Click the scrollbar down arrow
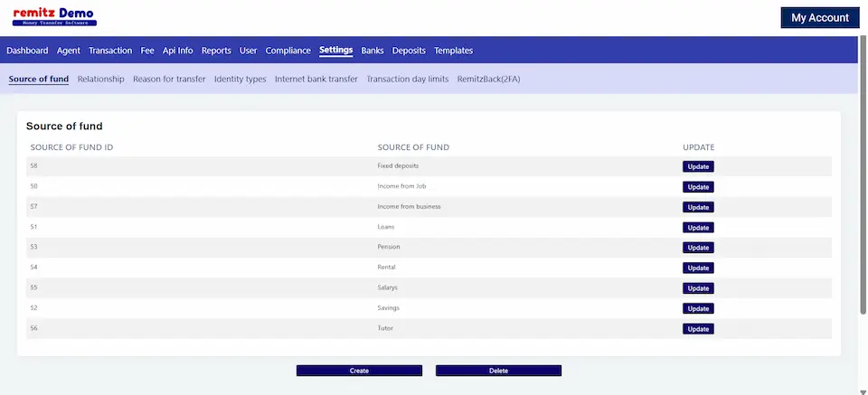 pos(863,390)
